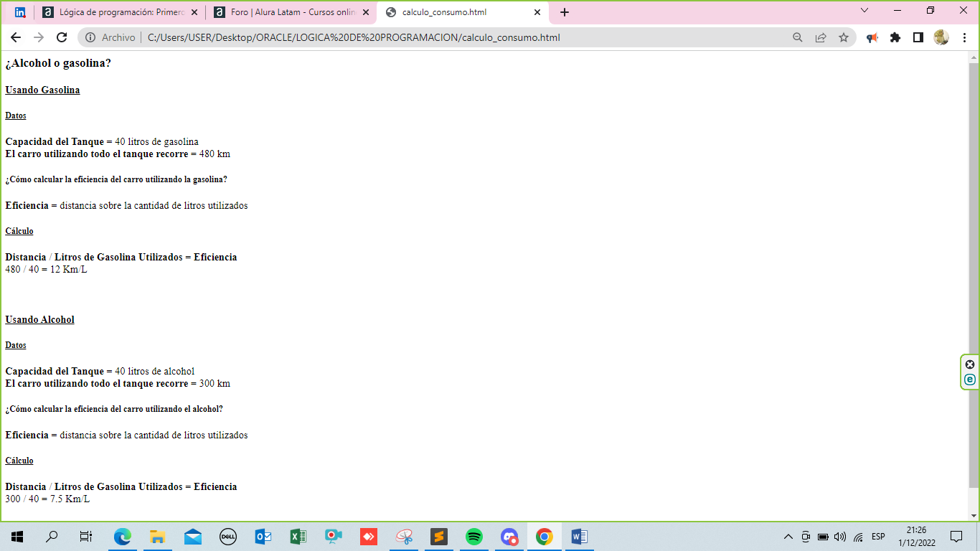Click the Meet Now tray icon

click(806, 537)
